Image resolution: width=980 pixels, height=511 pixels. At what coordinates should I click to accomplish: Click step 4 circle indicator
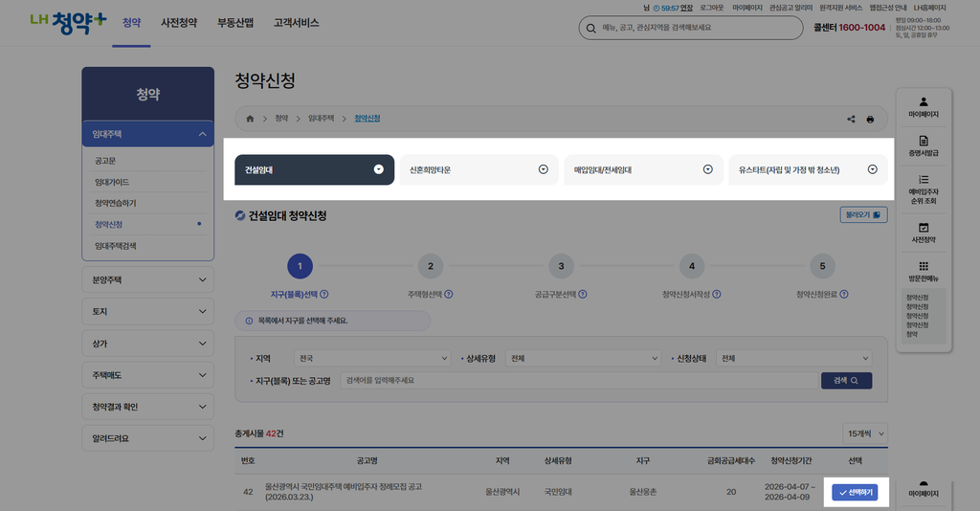click(692, 266)
